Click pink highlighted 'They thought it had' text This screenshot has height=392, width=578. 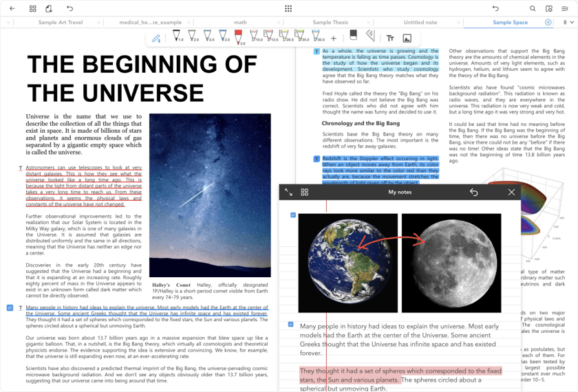pyautogui.click(x=400, y=375)
